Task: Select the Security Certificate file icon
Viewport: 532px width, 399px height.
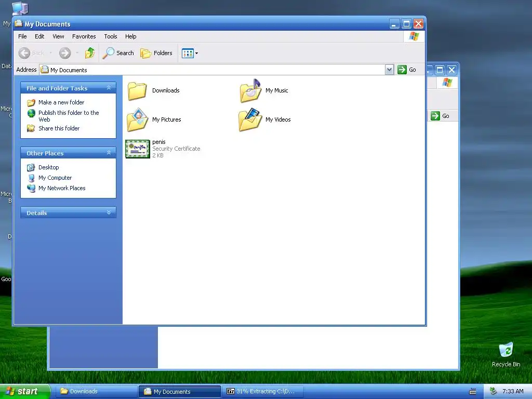Action: click(137, 149)
